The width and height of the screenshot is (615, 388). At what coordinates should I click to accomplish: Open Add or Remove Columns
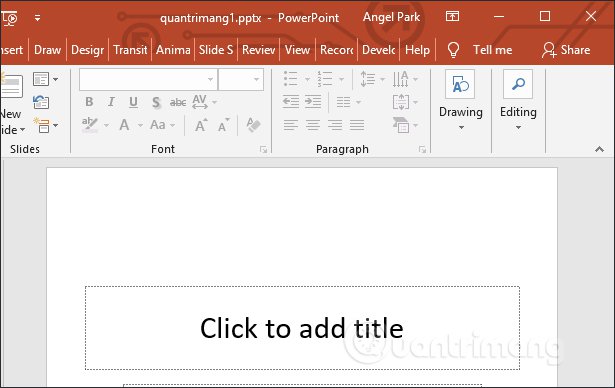pos(344,102)
